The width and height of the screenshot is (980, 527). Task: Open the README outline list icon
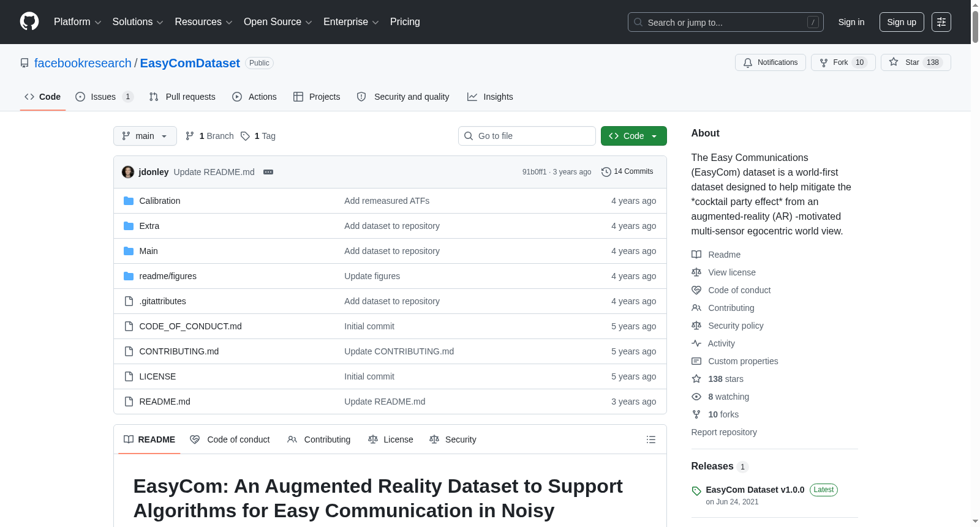[x=651, y=439]
